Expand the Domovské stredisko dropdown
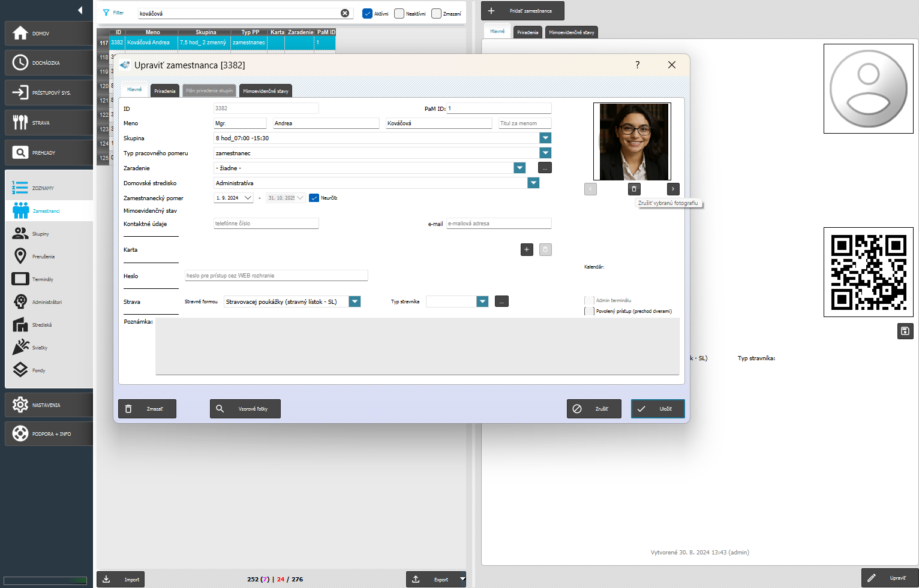Screen dimensions: 919x588 coord(533,183)
